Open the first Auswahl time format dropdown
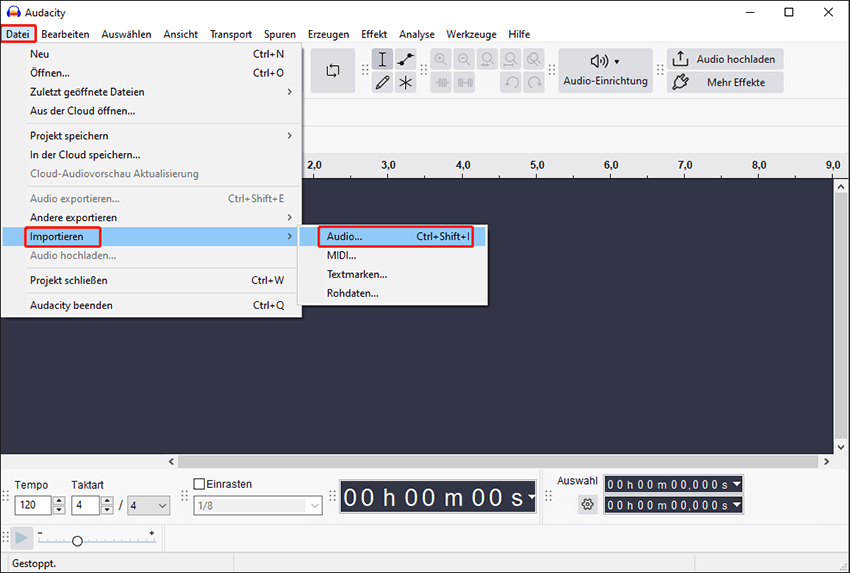850x573 pixels. 737,484
